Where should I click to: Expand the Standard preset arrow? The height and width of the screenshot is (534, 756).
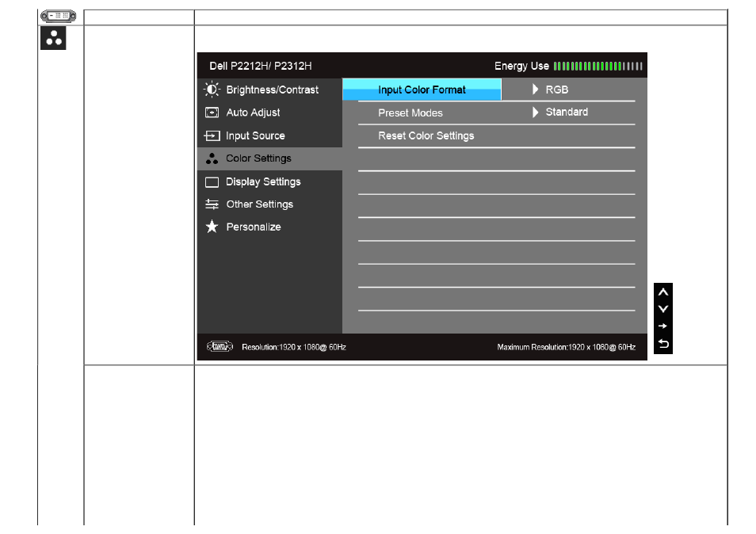point(535,113)
